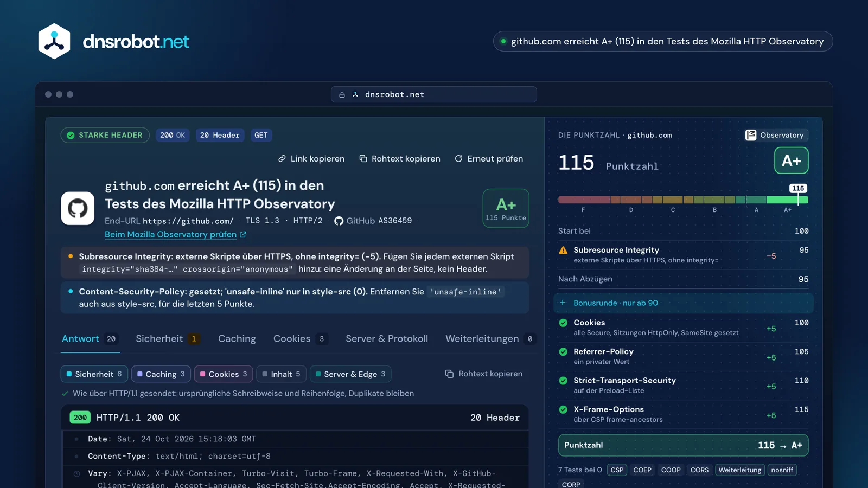
Task: Expand the Bonusrunde nur ab 90 row
Action: (x=684, y=303)
